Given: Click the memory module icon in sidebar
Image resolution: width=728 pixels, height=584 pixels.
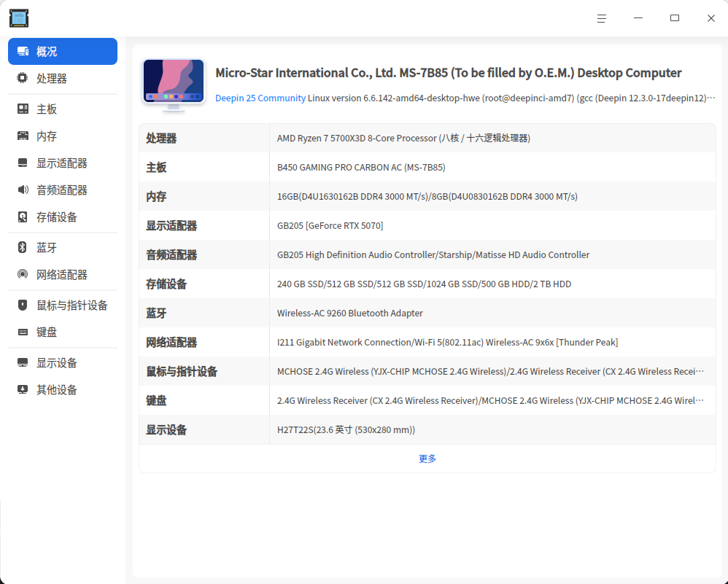Looking at the screenshot, I should 23,136.
